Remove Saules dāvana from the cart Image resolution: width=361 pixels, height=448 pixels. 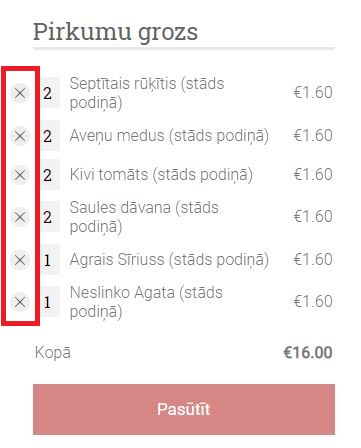pos(20,217)
